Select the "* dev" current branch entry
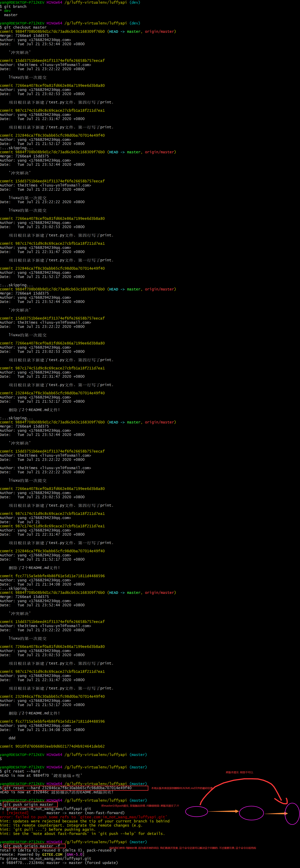300x868 pixels. click(x=5, y=11)
